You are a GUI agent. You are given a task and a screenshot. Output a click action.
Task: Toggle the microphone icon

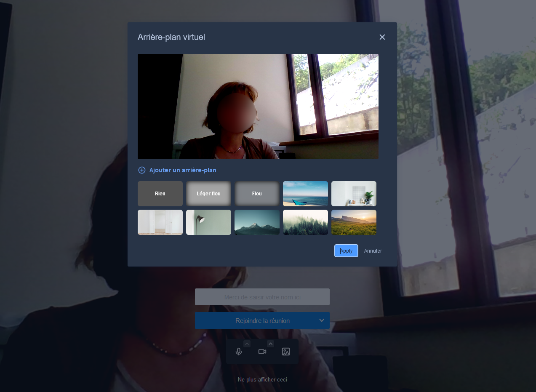coord(239,352)
